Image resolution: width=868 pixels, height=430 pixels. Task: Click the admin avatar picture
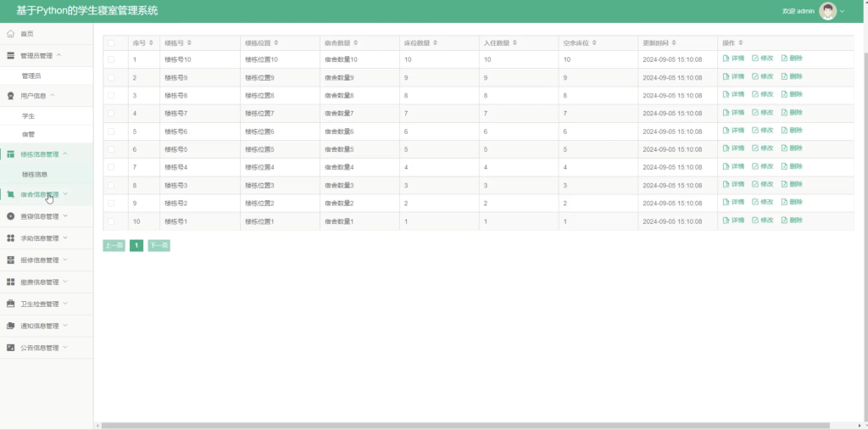[827, 11]
